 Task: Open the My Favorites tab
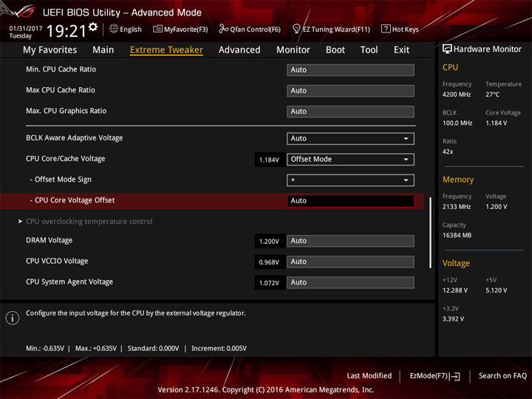[50, 50]
